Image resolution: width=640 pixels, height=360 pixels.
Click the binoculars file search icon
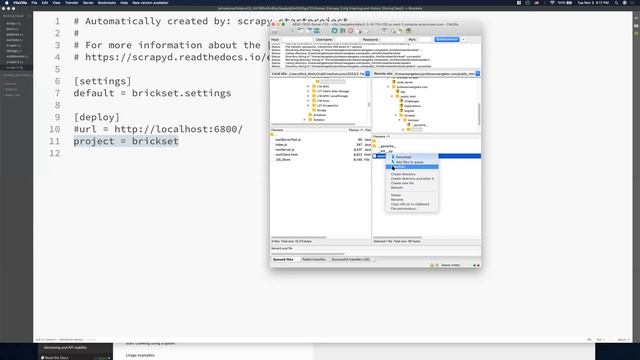(409, 31)
